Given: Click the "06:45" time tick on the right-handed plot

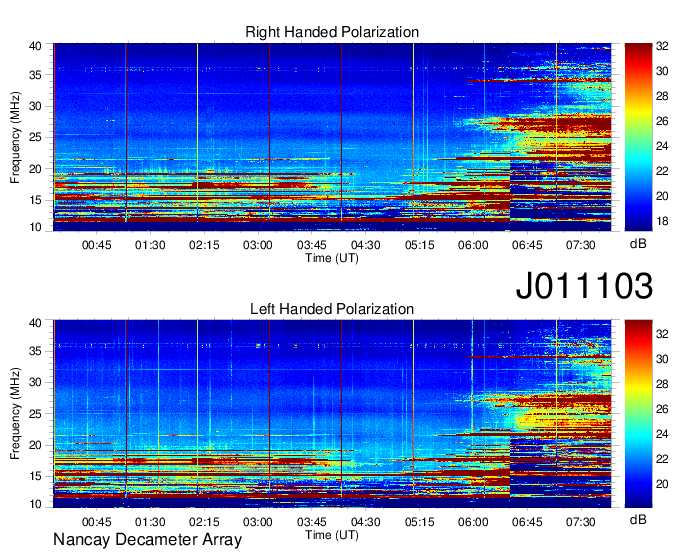Looking at the screenshot, I should tap(527, 245).
